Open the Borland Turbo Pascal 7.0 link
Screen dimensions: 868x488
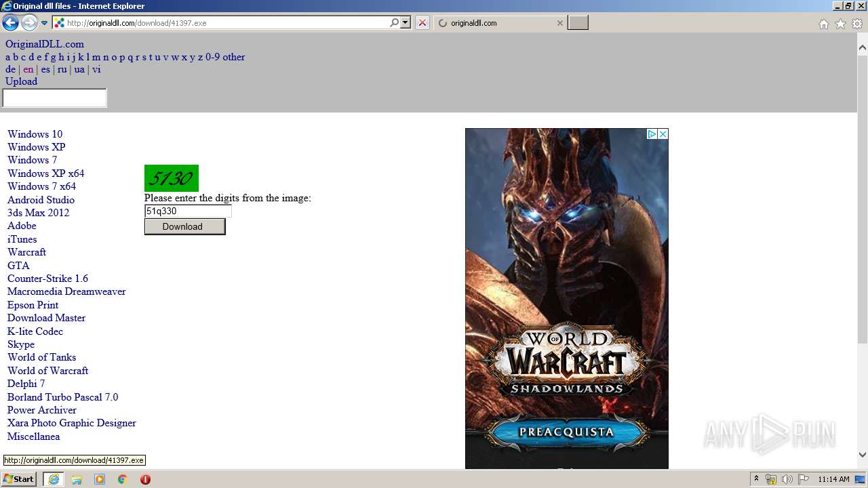[x=62, y=397]
